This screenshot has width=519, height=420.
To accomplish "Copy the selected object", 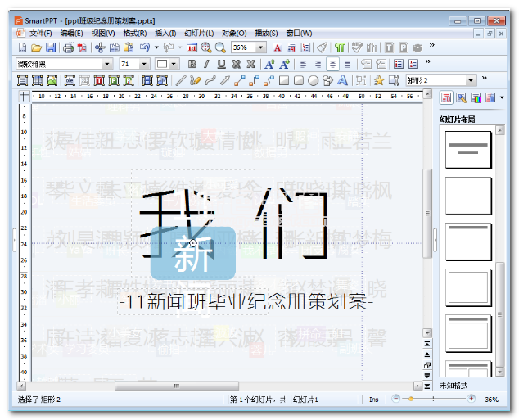I will pyautogui.click(x=114, y=47).
